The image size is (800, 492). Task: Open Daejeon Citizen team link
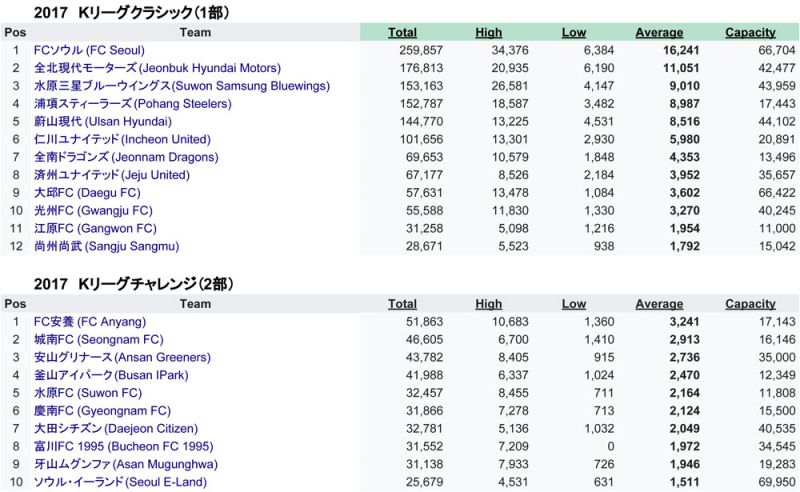(x=116, y=429)
